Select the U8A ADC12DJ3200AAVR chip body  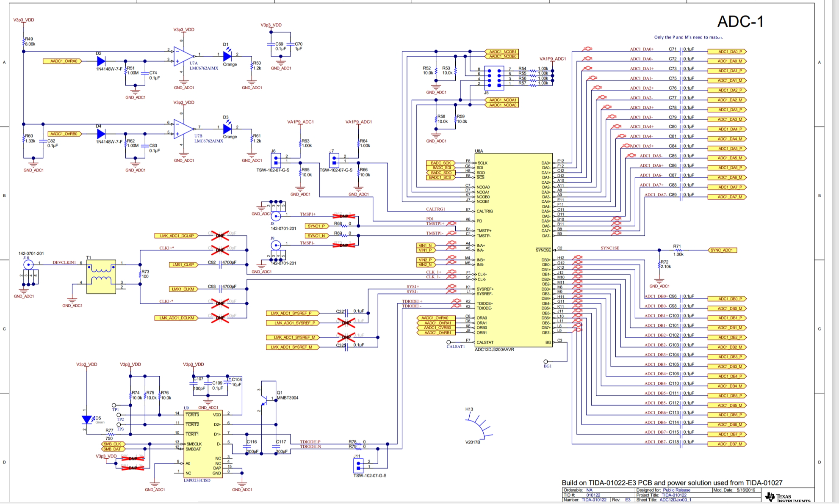[x=513, y=250]
